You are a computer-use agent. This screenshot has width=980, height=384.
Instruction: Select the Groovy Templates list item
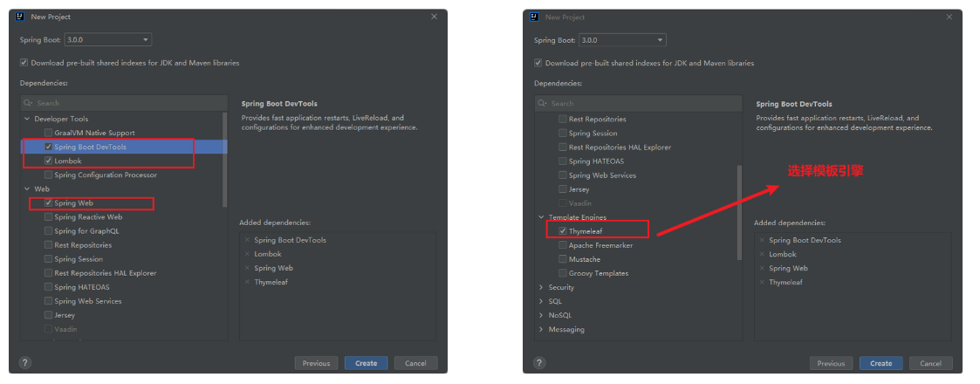[x=598, y=273]
